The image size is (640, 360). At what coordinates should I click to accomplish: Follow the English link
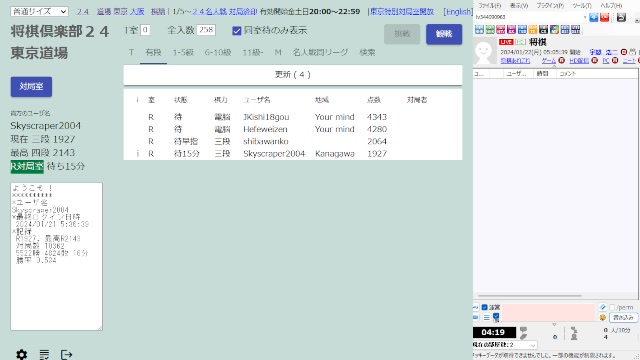tap(458, 11)
